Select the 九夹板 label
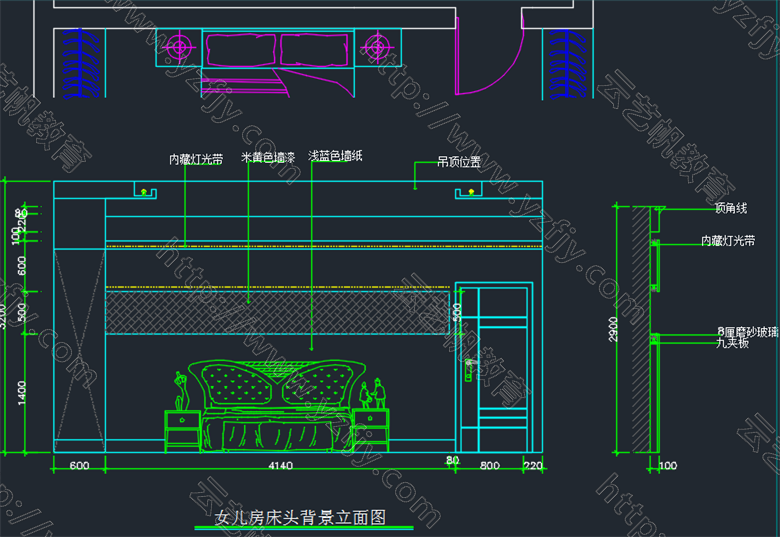 click(732, 343)
